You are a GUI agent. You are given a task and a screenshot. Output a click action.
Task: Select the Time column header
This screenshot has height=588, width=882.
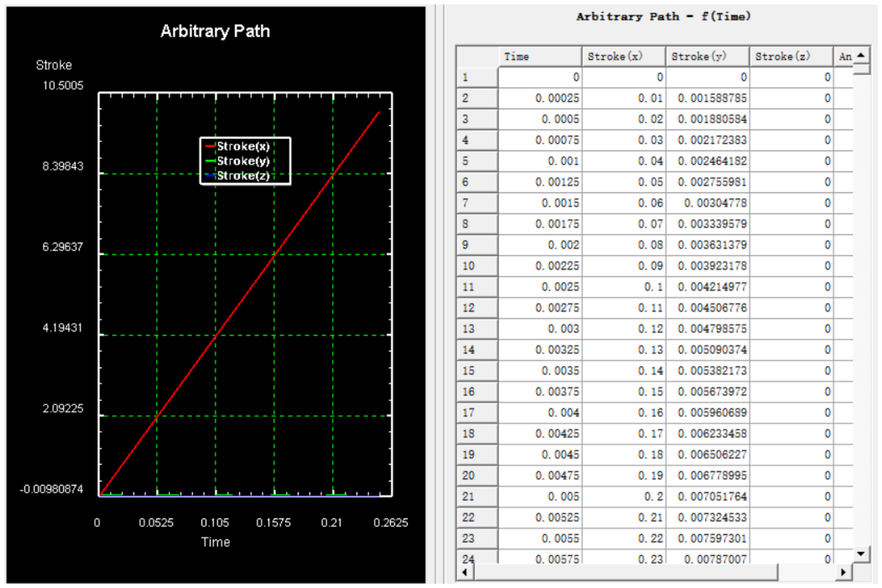pos(540,57)
